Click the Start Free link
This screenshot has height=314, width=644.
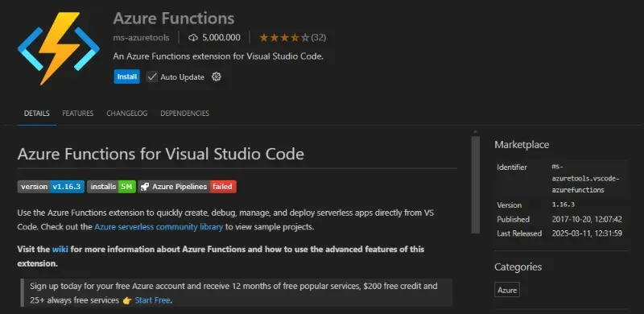tap(152, 300)
